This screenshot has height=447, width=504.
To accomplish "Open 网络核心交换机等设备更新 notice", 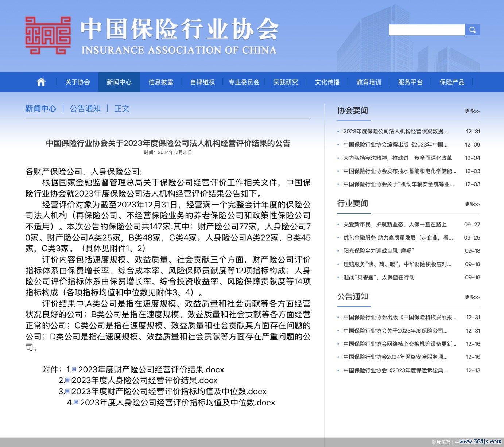I will pyautogui.click(x=400, y=344).
